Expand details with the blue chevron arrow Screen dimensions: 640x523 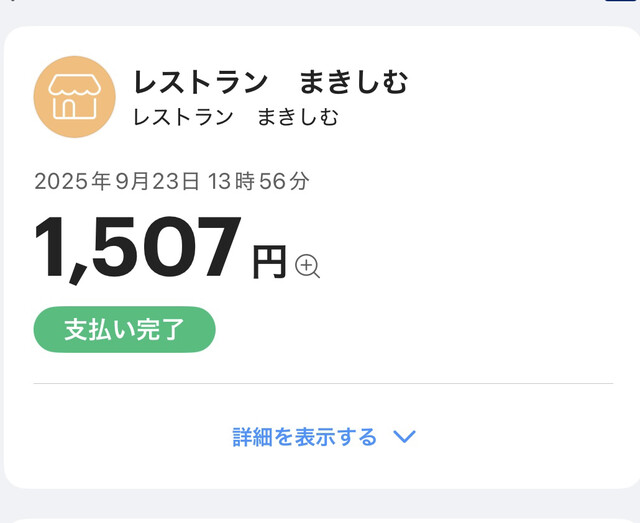click(x=404, y=437)
